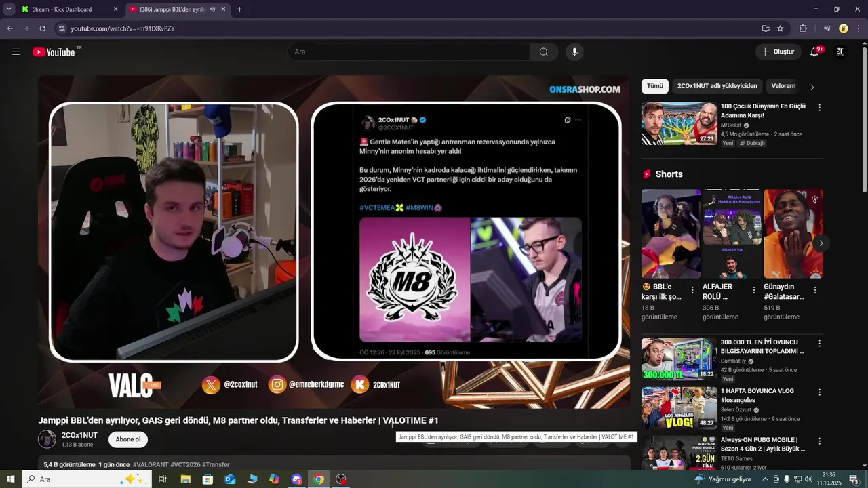Open ALFAJER ROLÜ short thumbnail

732,234
